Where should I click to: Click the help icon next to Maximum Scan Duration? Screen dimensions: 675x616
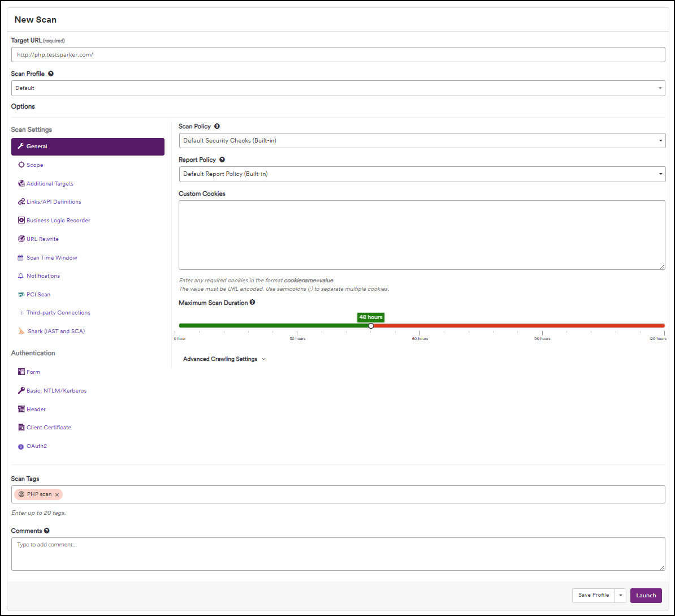pos(252,303)
